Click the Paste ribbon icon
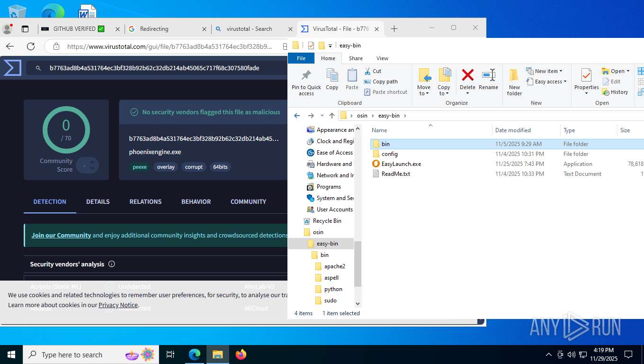Viewport: 644px width, 364px height. [352, 79]
